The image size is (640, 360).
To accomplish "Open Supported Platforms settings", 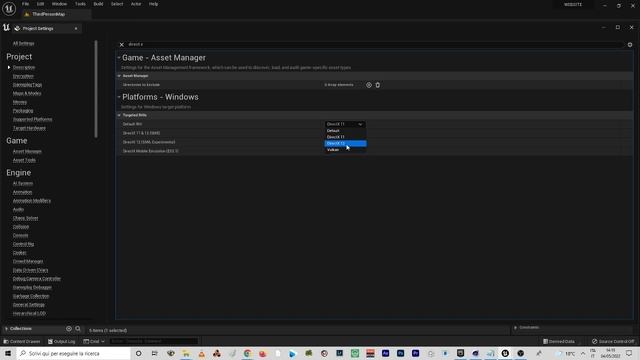I will (32, 119).
